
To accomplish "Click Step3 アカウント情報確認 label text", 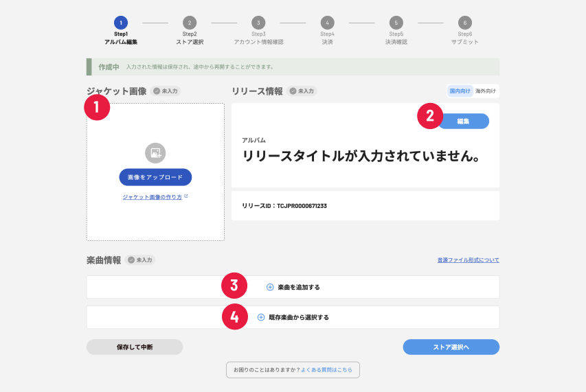I will click(258, 38).
